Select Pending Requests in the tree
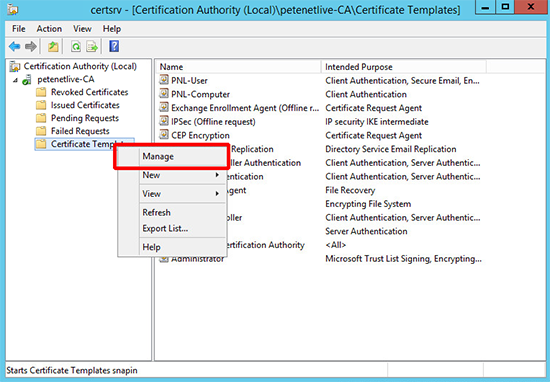 click(x=85, y=118)
